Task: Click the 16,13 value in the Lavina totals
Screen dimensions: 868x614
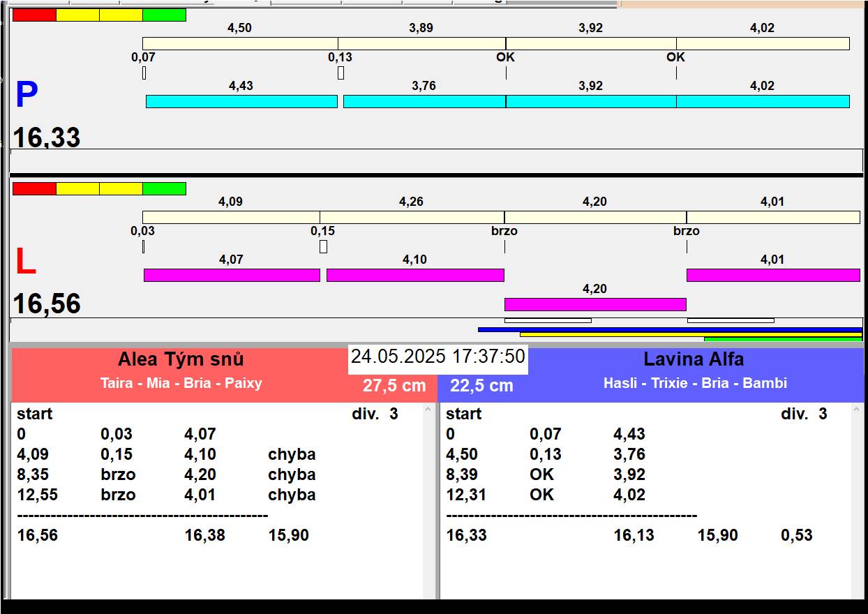Action: 634,536
